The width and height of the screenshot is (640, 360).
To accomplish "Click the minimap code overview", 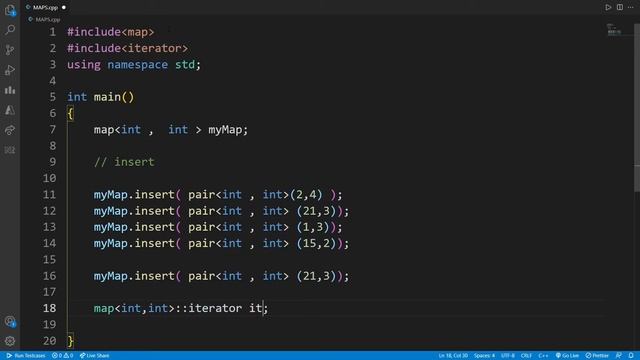I will [x=614, y=29].
